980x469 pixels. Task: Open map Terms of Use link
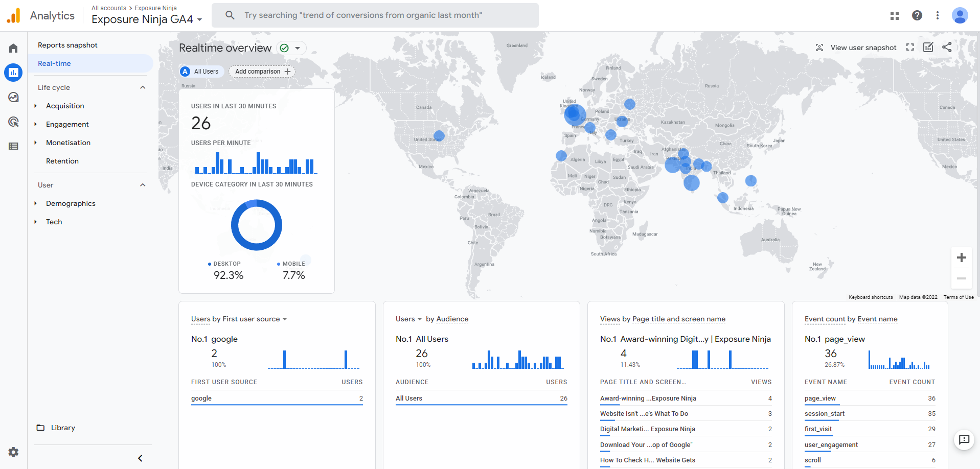(x=959, y=297)
